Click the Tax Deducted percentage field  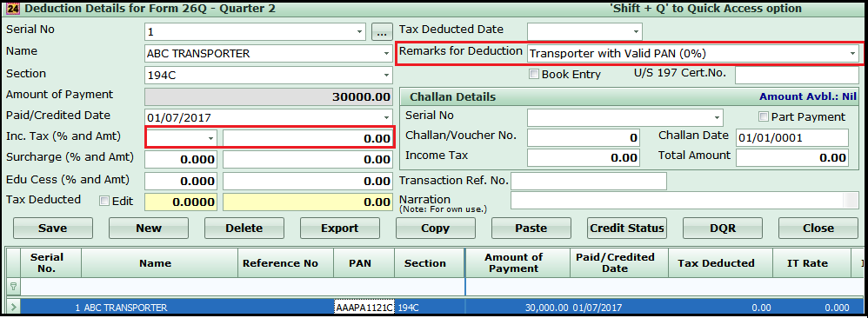tap(180, 202)
